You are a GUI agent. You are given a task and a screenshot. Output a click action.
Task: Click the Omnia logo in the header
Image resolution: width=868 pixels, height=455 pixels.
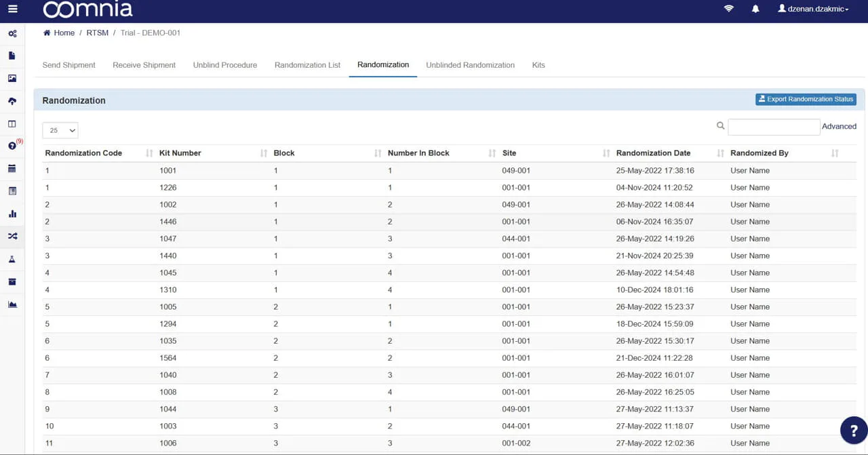pyautogui.click(x=88, y=9)
